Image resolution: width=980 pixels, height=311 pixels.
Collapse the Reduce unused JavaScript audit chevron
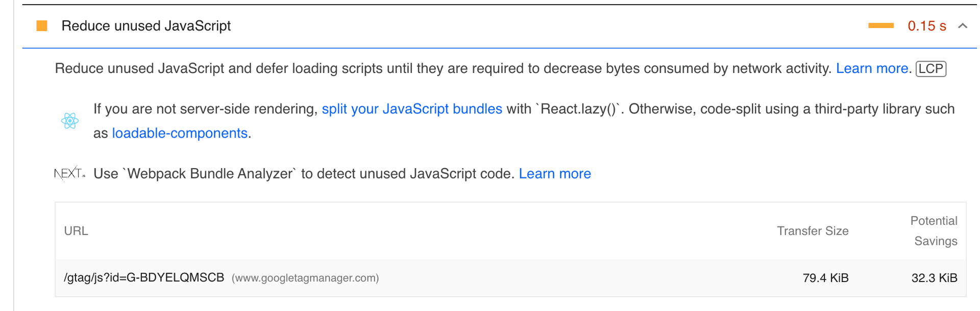tap(963, 25)
